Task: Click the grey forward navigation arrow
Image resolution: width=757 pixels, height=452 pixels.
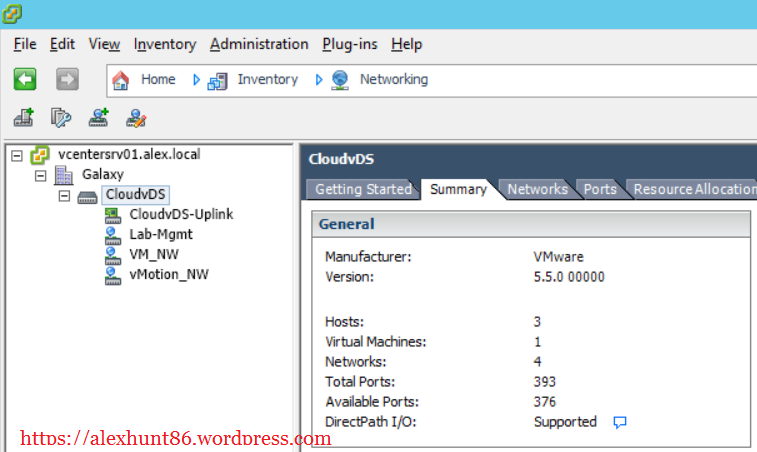Action: [67, 79]
